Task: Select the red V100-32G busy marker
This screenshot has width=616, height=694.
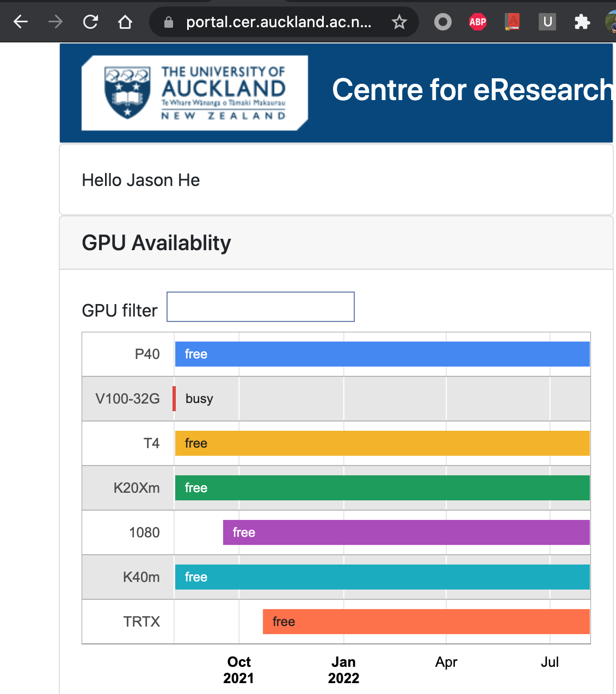Action: point(174,399)
